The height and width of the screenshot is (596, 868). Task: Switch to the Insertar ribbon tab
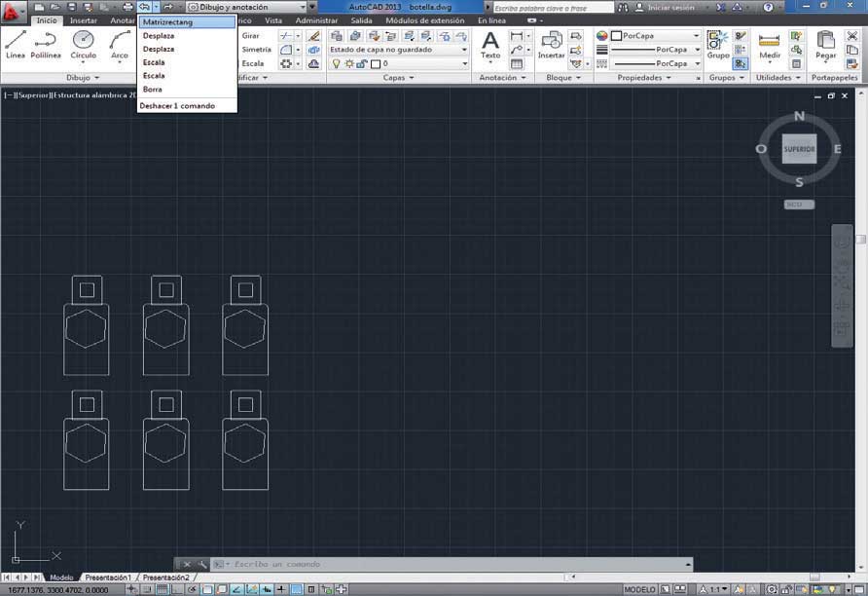pyautogui.click(x=84, y=20)
